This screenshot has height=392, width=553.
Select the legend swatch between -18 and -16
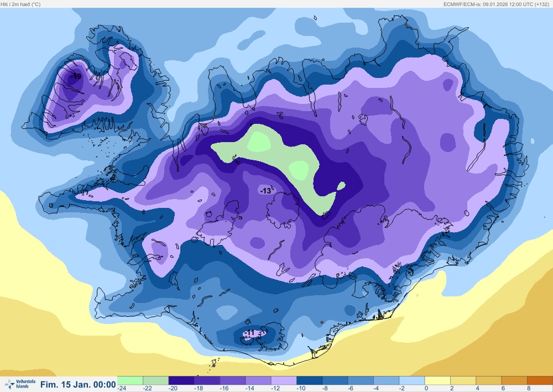207,380
